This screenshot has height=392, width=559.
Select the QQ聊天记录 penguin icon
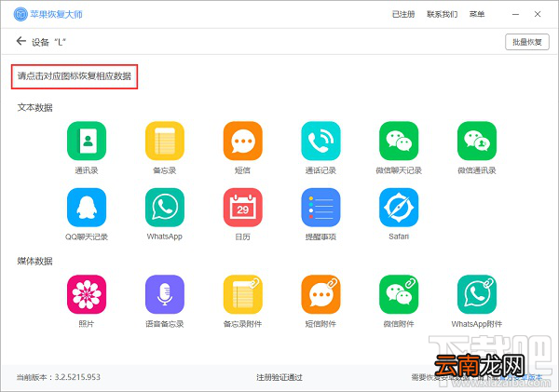pos(87,208)
